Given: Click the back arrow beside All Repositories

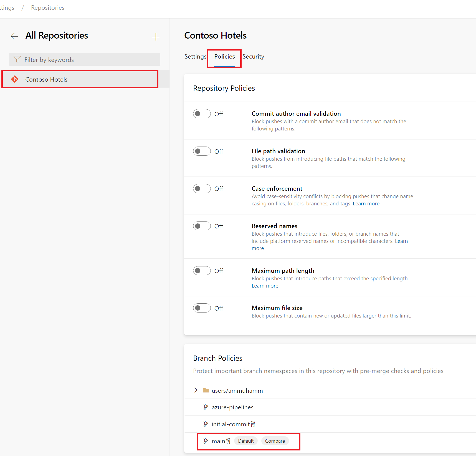Looking at the screenshot, I should [x=14, y=36].
